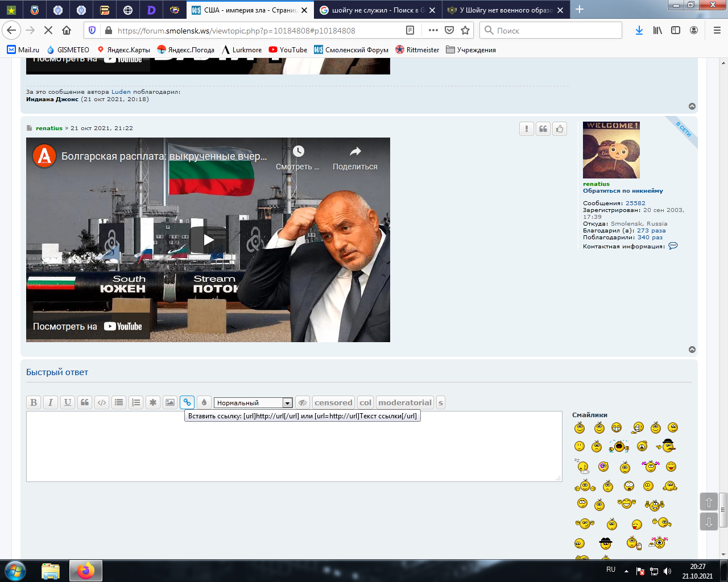Page scroll down arrow button
The width and height of the screenshot is (728, 582).
coord(709,522)
